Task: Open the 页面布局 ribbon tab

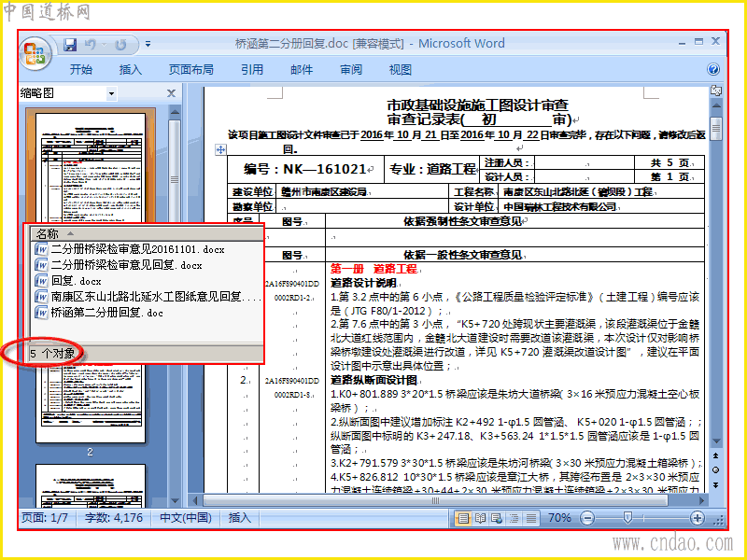Action: [190, 69]
